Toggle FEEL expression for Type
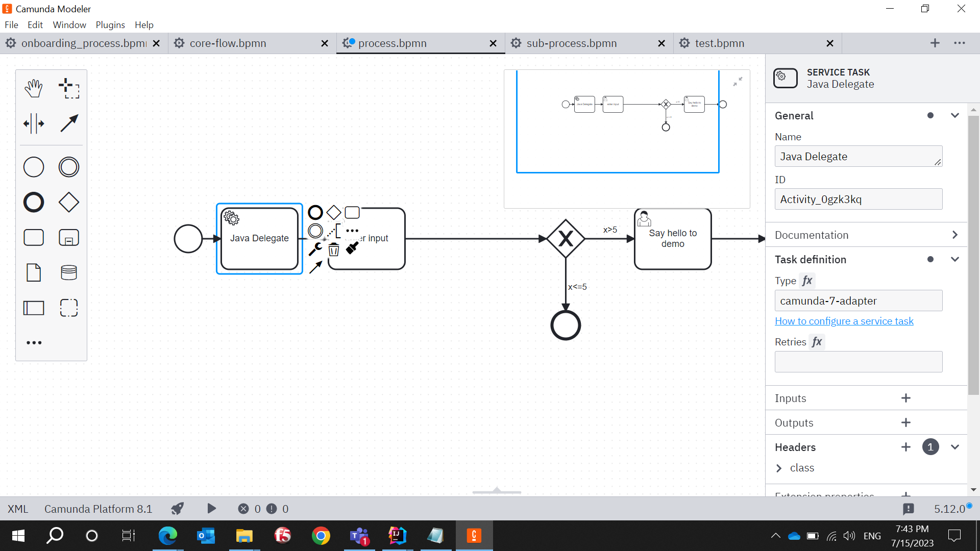Image resolution: width=980 pixels, height=551 pixels. click(x=807, y=281)
